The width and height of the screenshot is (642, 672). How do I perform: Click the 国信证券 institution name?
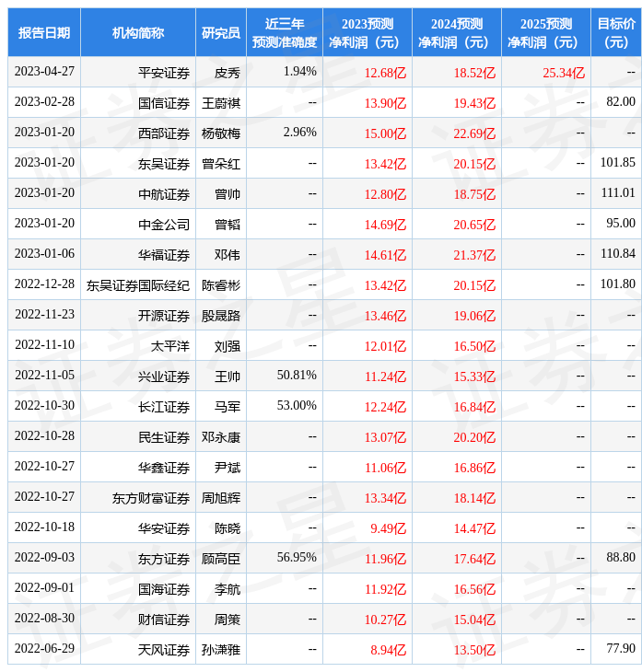pos(164,103)
